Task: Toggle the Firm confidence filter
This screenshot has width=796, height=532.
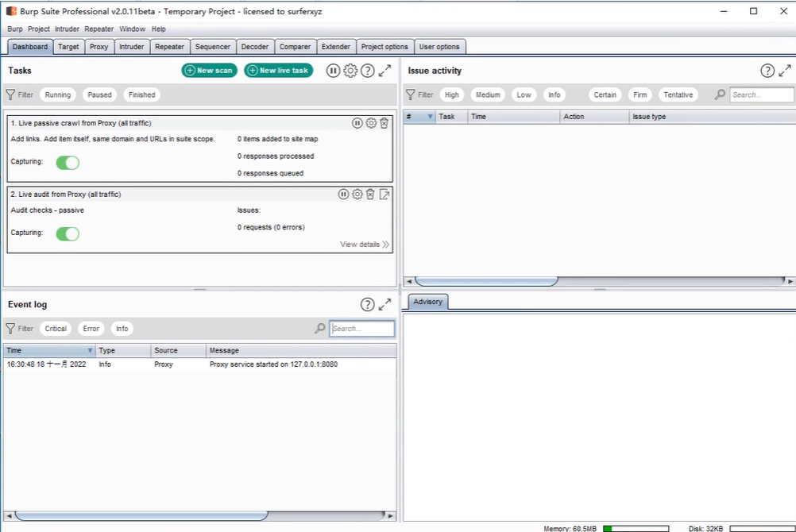Action: [640, 94]
